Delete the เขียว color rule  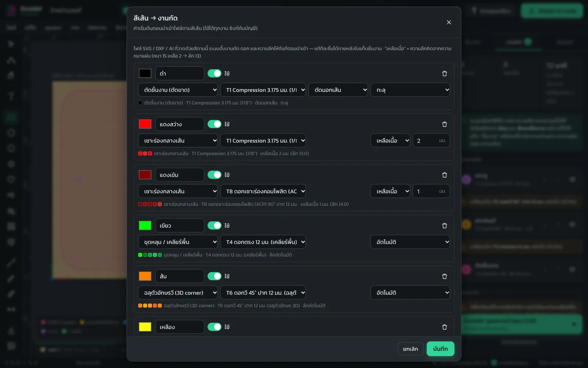click(444, 226)
